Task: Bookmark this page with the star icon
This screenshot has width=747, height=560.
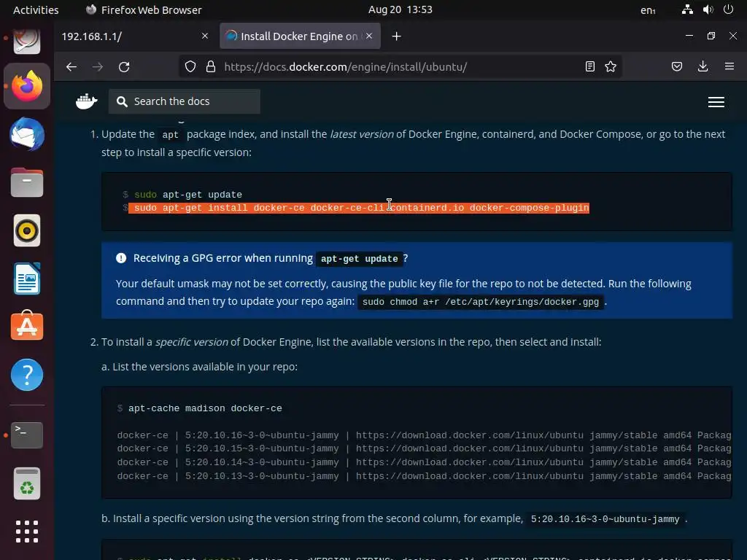Action: tap(611, 66)
